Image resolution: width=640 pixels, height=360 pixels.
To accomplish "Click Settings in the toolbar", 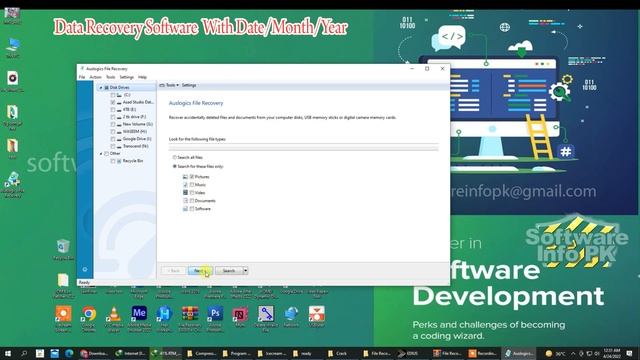I will click(189, 85).
